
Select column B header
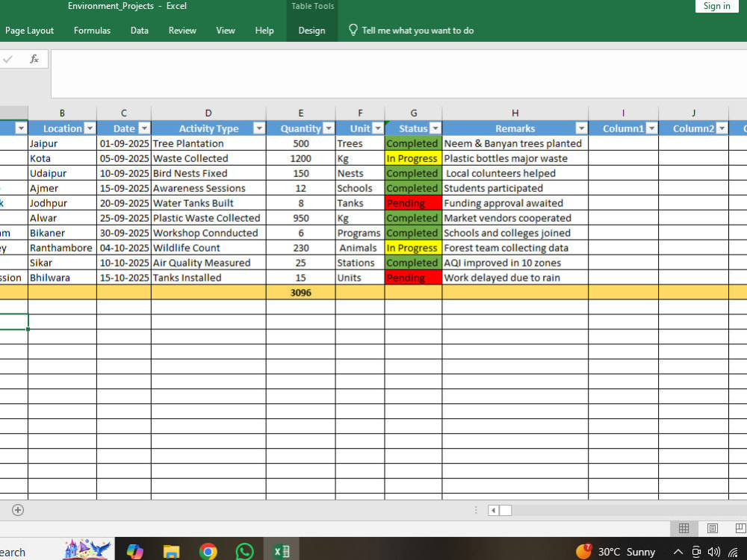pyautogui.click(x=62, y=113)
